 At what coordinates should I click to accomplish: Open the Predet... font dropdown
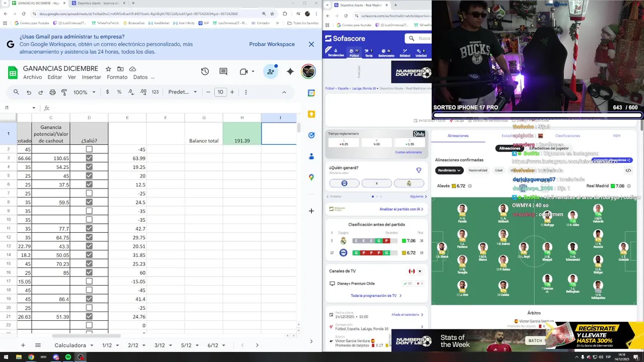182,92
